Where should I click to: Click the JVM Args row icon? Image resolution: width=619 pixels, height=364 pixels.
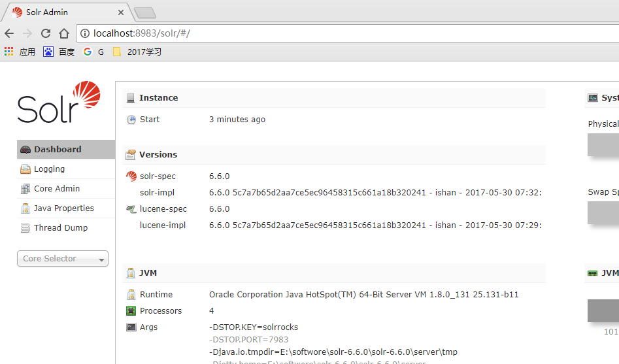(x=131, y=327)
